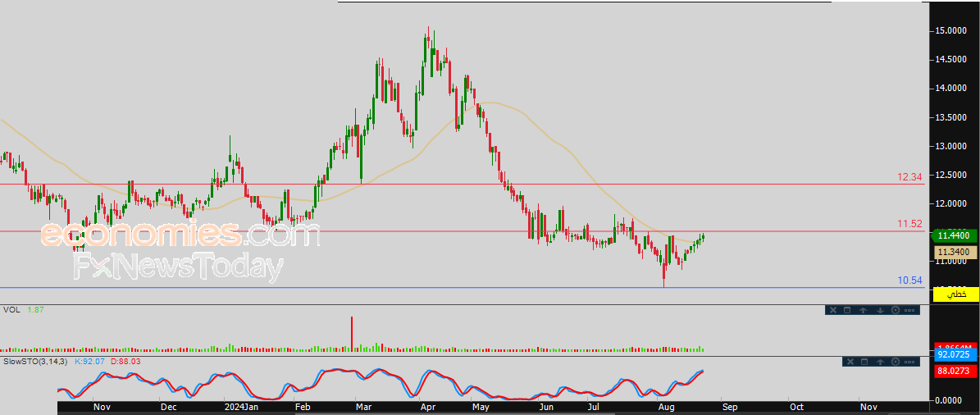Image resolution: width=980 pixels, height=415 pixels.
Task: Click the red 88.0273 stochastic tag
Action: click(x=955, y=372)
